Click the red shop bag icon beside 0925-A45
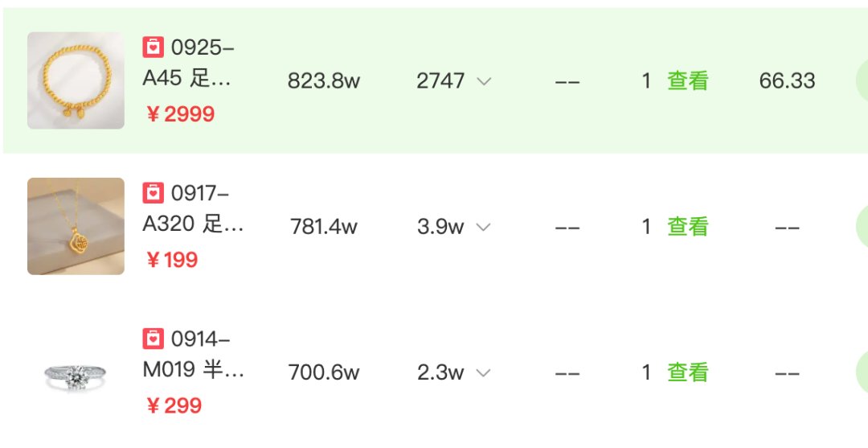Image resolution: width=868 pixels, height=448 pixels. click(x=154, y=47)
